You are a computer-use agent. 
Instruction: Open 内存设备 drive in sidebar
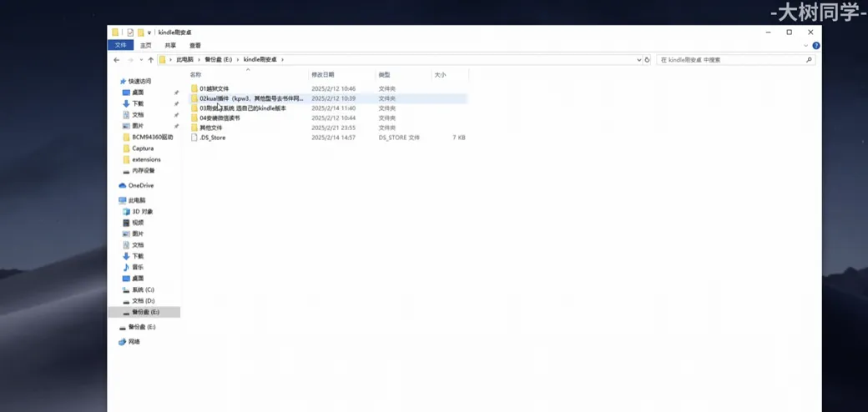(x=144, y=171)
